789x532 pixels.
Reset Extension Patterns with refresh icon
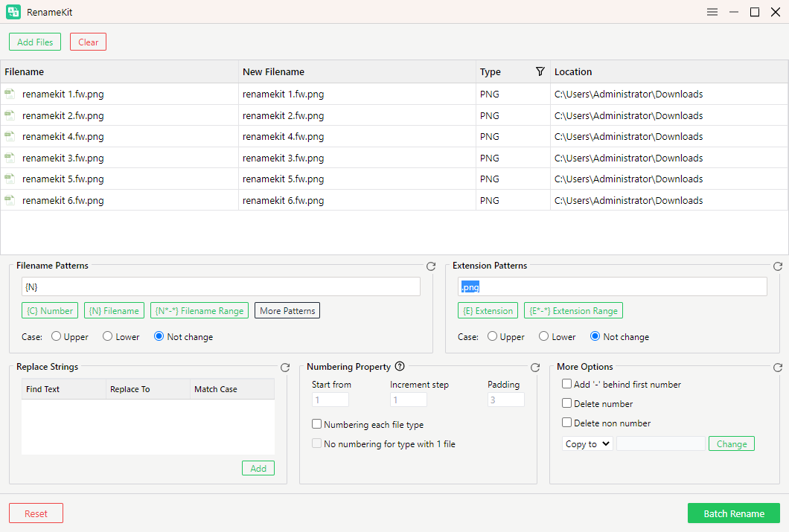(777, 266)
